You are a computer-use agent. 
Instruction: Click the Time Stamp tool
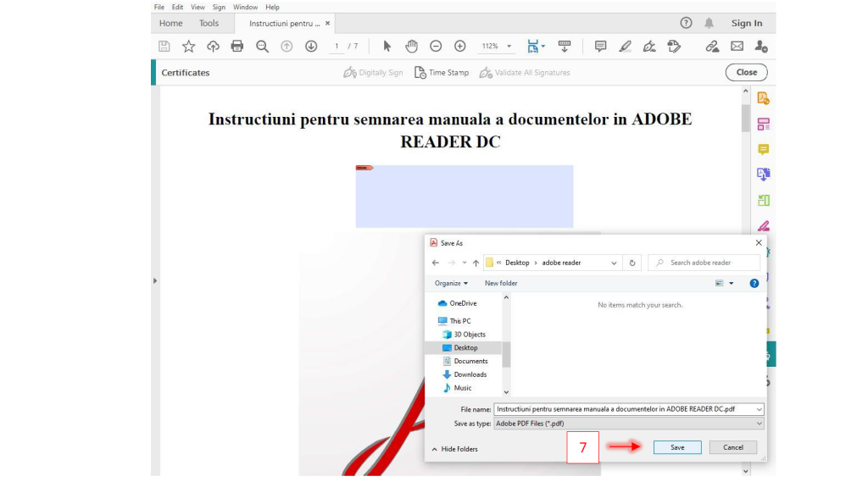click(441, 73)
